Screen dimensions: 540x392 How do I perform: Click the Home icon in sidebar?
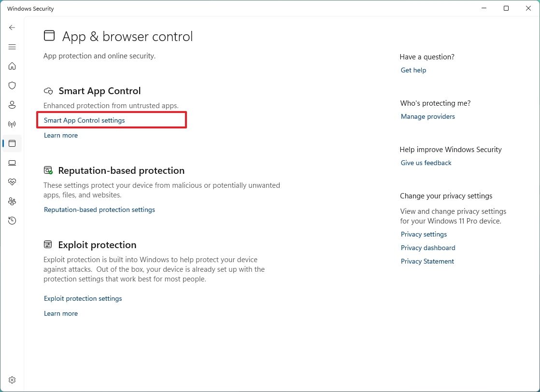(12, 66)
